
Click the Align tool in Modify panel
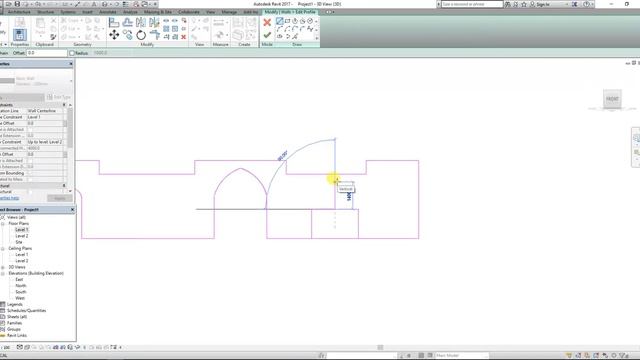click(x=114, y=23)
